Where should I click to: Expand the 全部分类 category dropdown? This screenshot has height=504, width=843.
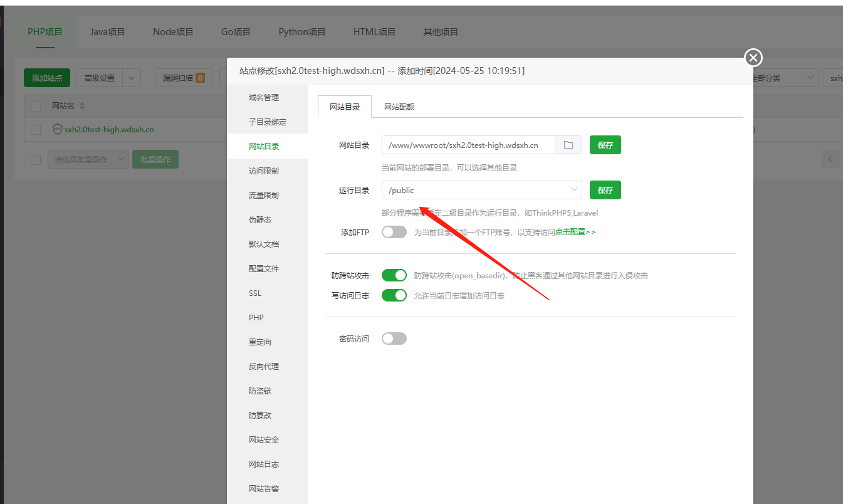coord(783,78)
